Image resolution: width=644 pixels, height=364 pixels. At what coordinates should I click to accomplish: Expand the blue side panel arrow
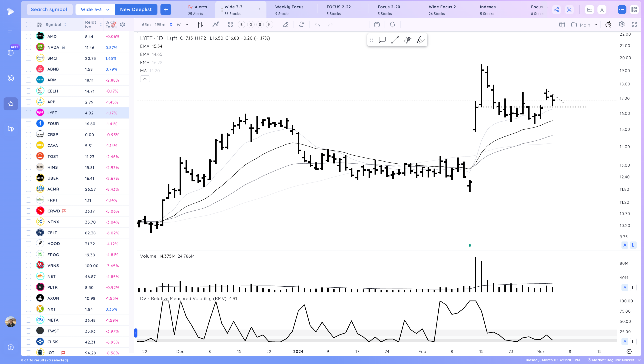pos(136,333)
